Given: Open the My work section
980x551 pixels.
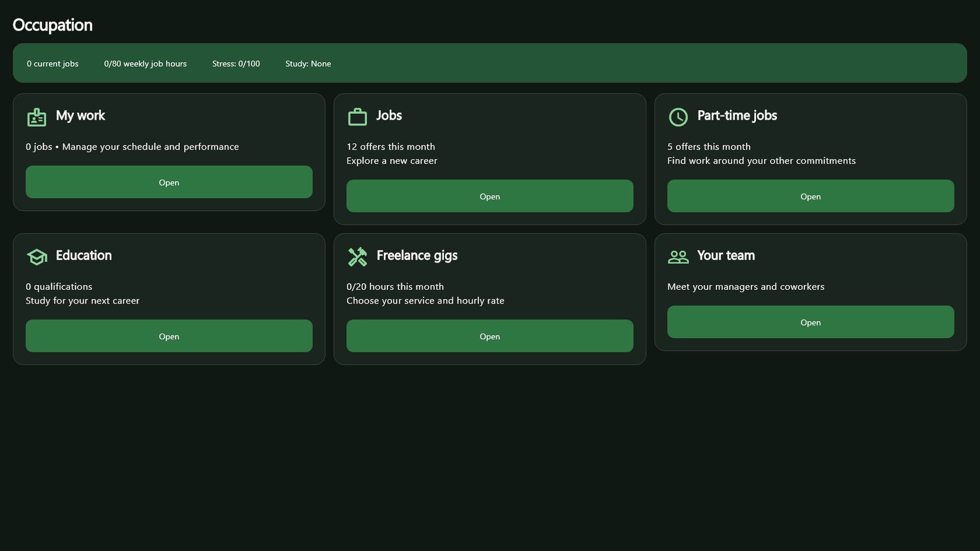Looking at the screenshot, I should point(169,182).
